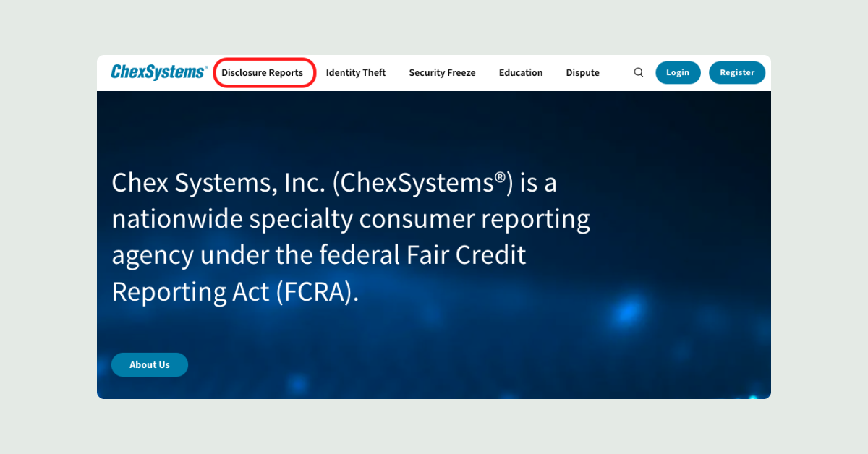Screen dimensions: 868x454
Task: Click the registered trademark symbol beside logo
Action: (x=206, y=67)
